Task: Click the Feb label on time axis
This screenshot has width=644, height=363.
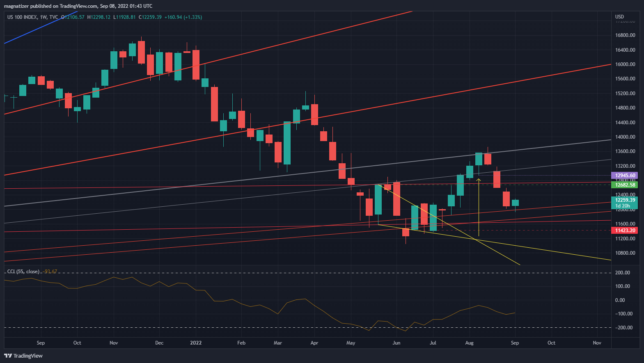Action: [x=241, y=343]
